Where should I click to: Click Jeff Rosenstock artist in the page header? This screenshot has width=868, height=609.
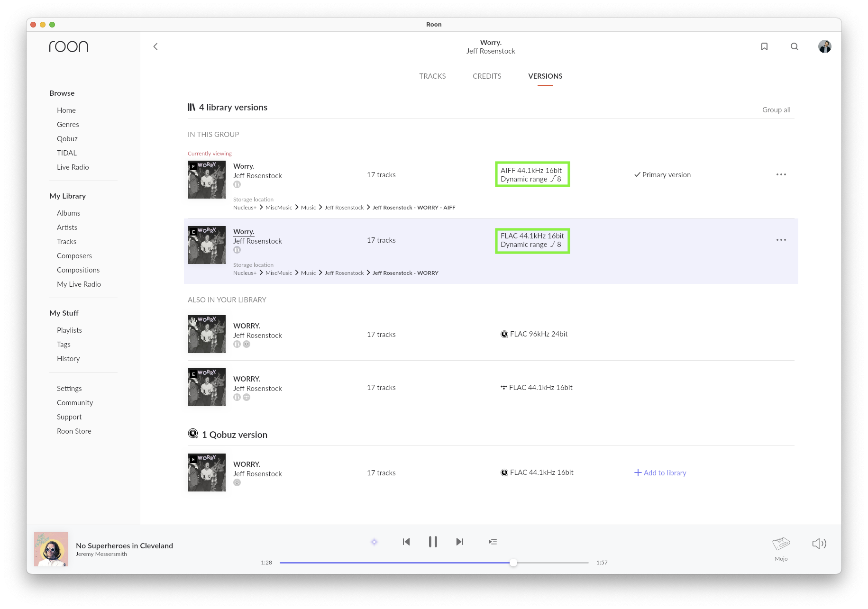[x=491, y=51]
